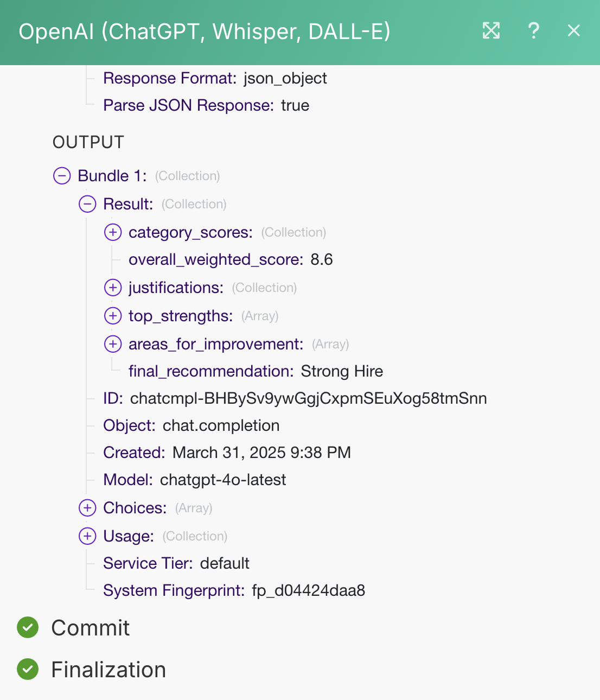Screen dimensions: 600x700
Task: Expand the Usage collection
Action: tap(87, 536)
